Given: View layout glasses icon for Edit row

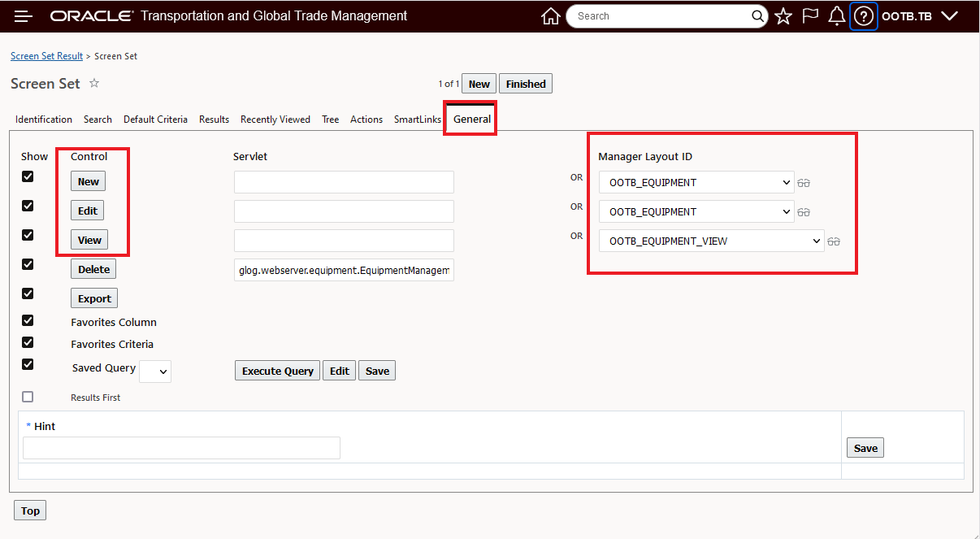Looking at the screenshot, I should tap(804, 212).
